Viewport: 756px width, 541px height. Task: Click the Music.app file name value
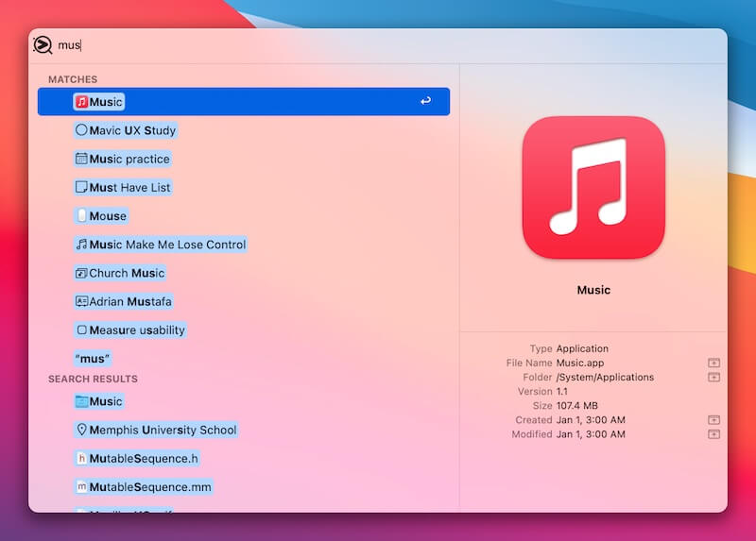pos(580,363)
